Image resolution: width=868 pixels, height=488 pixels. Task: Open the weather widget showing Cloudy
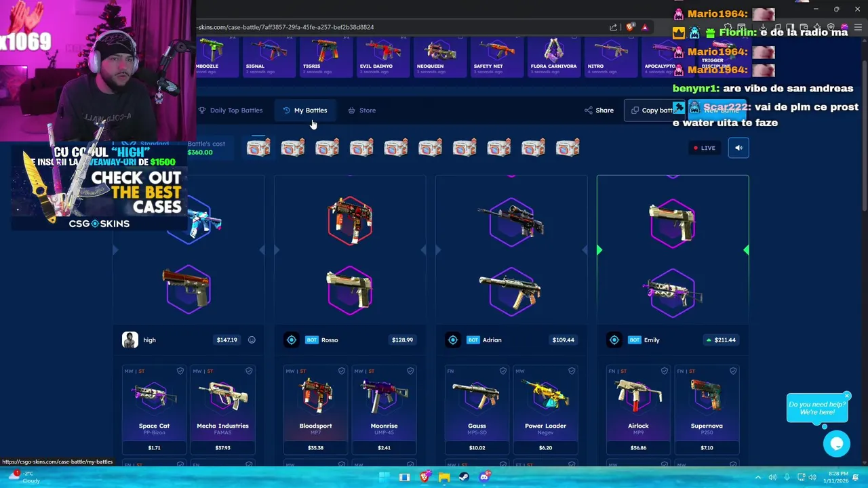pos(23,477)
